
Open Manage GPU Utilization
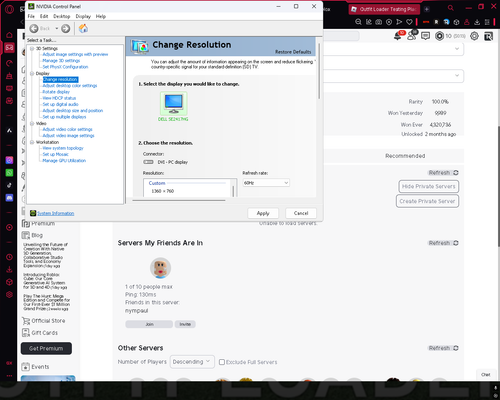click(x=64, y=161)
